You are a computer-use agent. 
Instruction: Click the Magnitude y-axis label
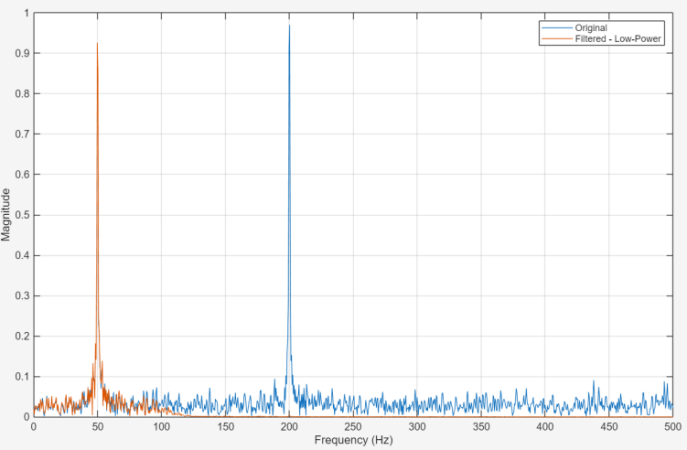[7, 215]
